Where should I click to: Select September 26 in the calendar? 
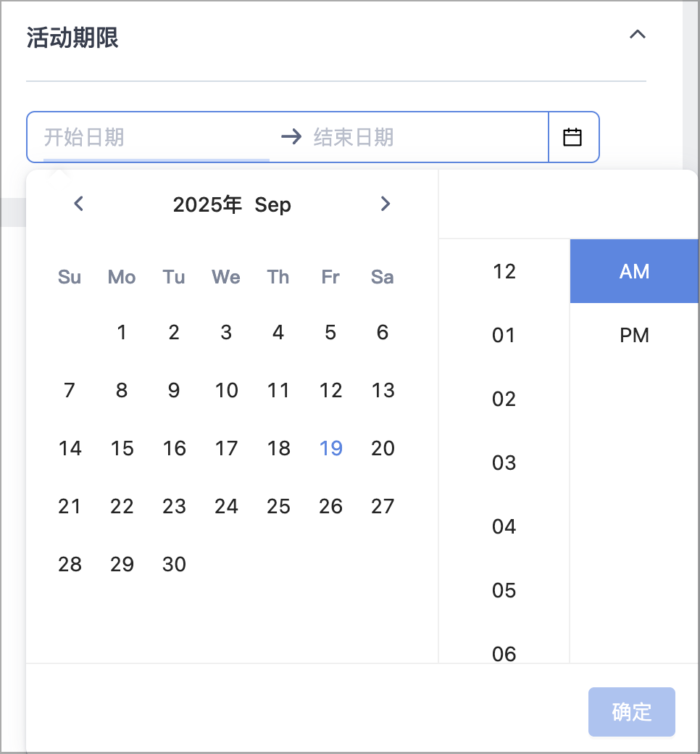point(330,506)
